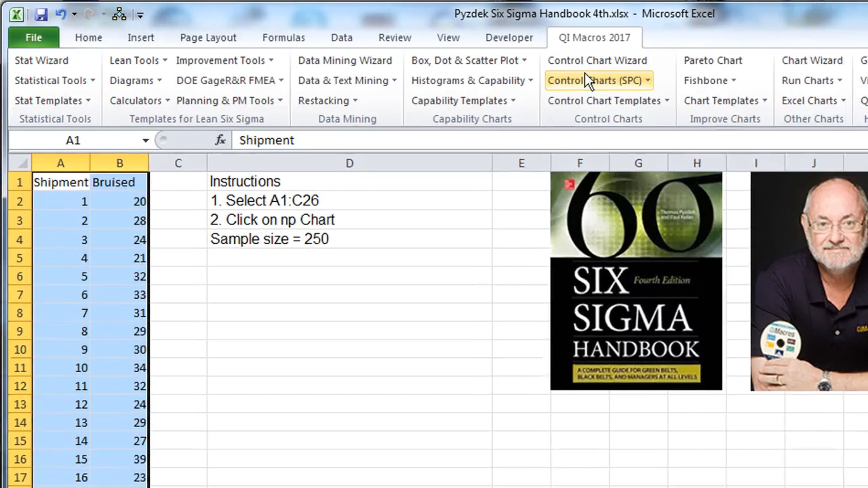Image resolution: width=868 pixels, height=488 pixels.
Task: Launch the Chart Wizard
Action: point(812,60)
